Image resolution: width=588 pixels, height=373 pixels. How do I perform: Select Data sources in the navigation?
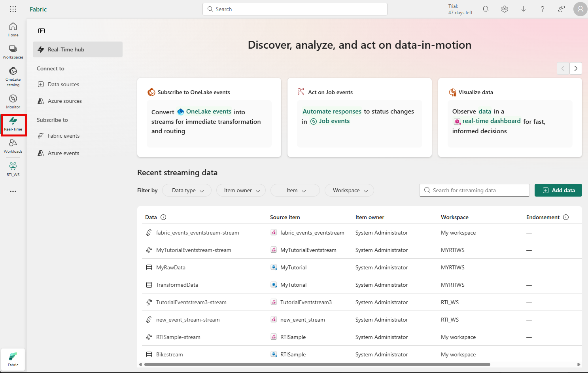point(63,84)
